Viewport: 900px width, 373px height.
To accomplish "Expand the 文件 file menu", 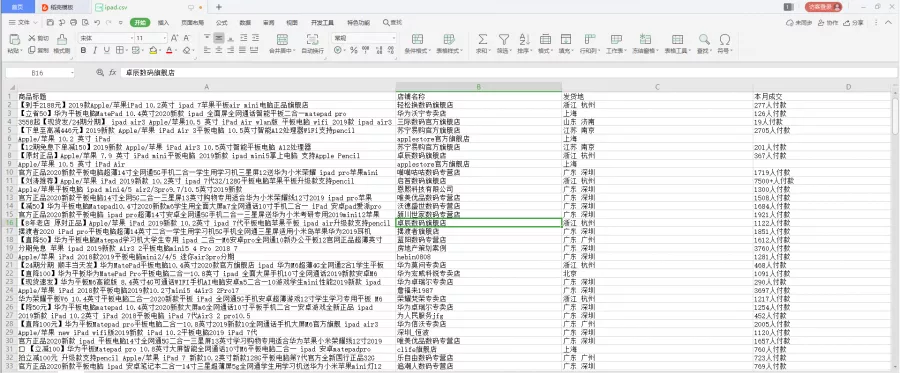I will (x=24, y=22).
